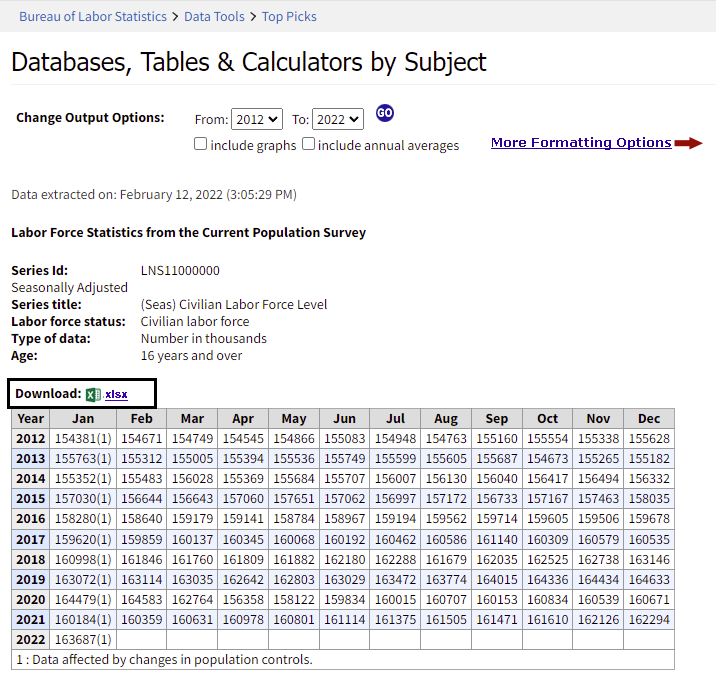716x681 pixels.
Task: Click the 16 years and over age value
Action: pyautogui.click(x=191, y=355)
